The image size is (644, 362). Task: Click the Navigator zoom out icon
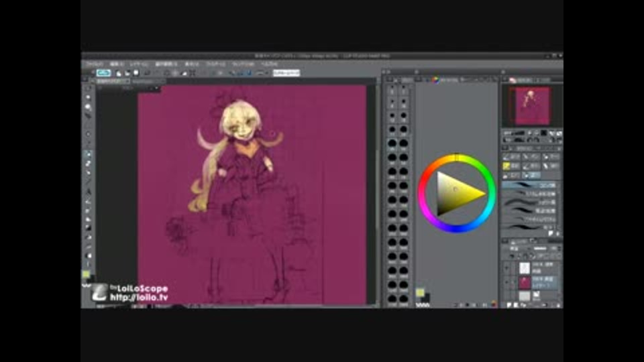530,133
